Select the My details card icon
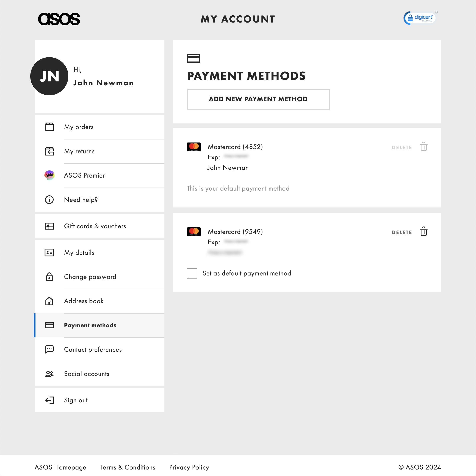The width and height of the screenshot is (476, 476). 49,253
